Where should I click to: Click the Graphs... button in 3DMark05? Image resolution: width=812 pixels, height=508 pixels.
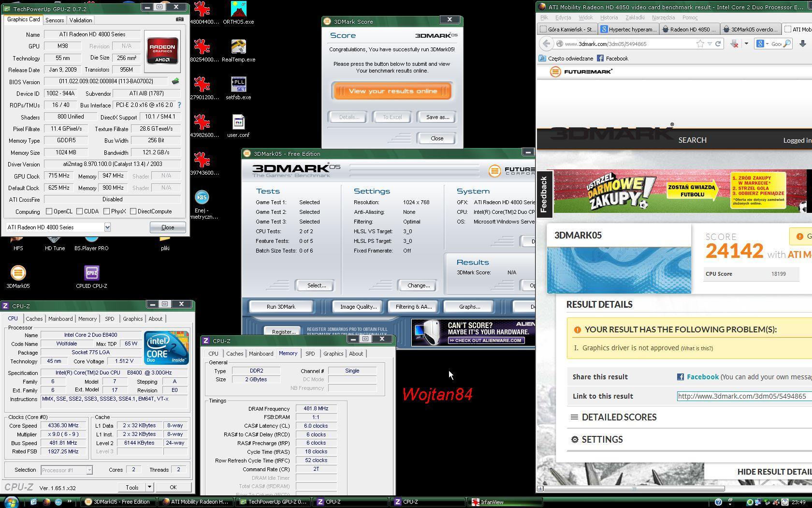tap(469, 307)
